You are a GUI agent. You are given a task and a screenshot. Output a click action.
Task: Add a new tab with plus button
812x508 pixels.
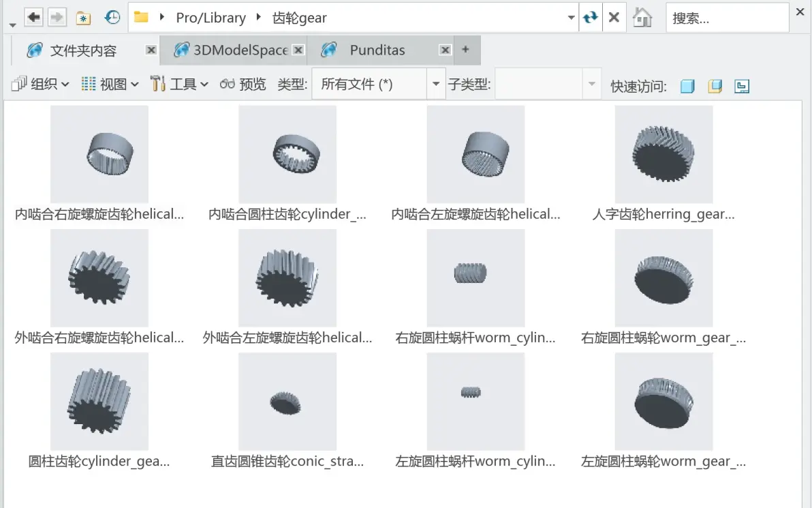click(x=465, y=49)
